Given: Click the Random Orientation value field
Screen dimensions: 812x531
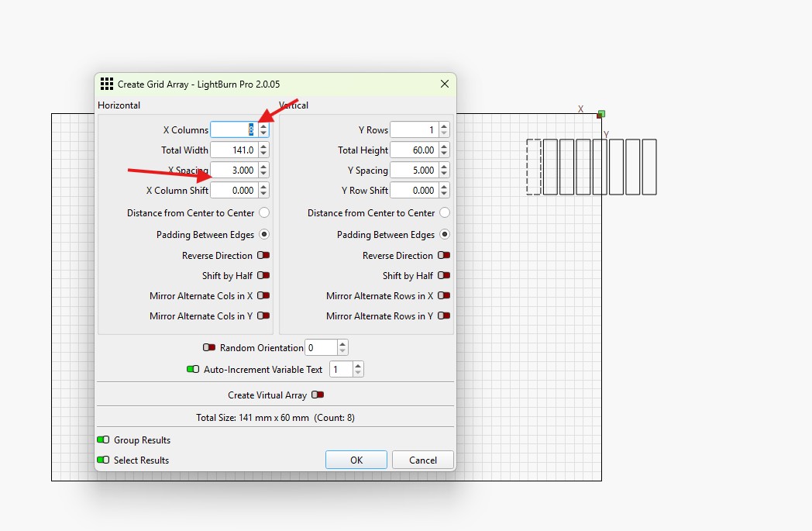Looking at the screenshot, I should point(321,347).
